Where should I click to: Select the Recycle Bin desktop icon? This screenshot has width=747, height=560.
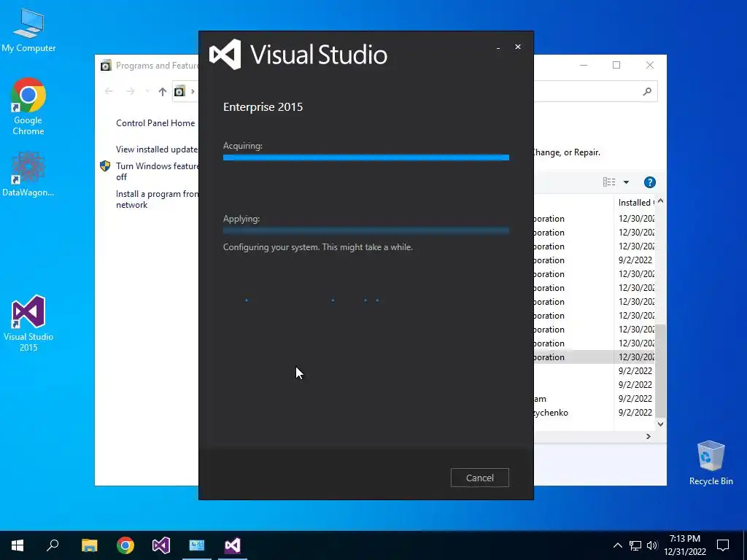pos(711,463)
